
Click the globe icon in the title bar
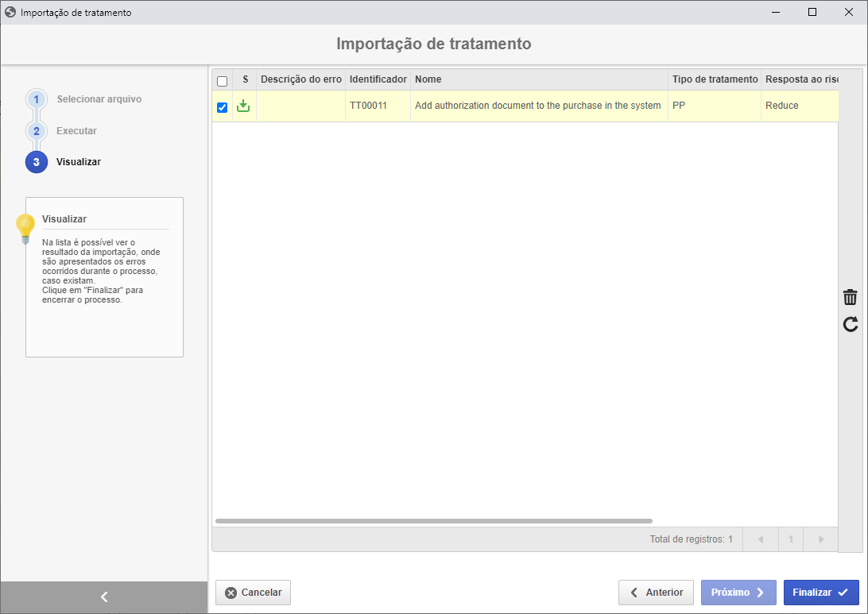coord(10,12)
